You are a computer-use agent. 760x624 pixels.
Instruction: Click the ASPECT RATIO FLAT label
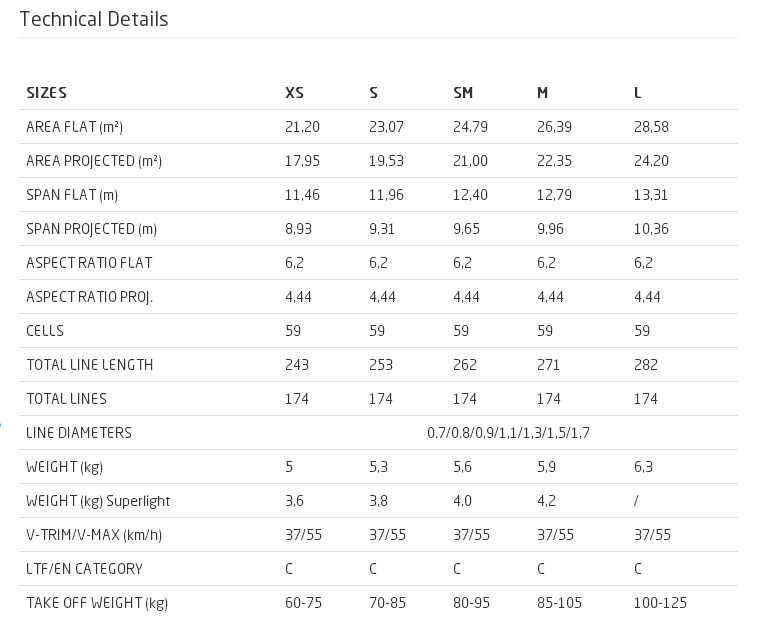89,263
